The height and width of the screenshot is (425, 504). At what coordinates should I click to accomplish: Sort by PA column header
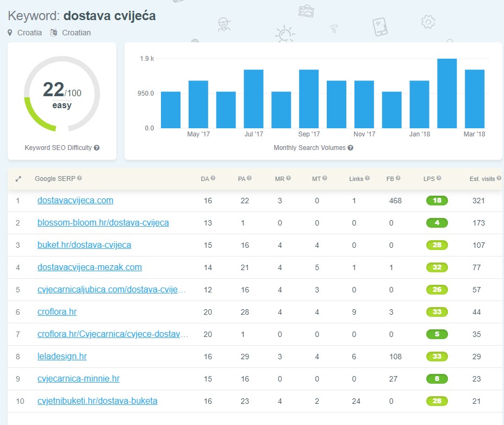241,179
